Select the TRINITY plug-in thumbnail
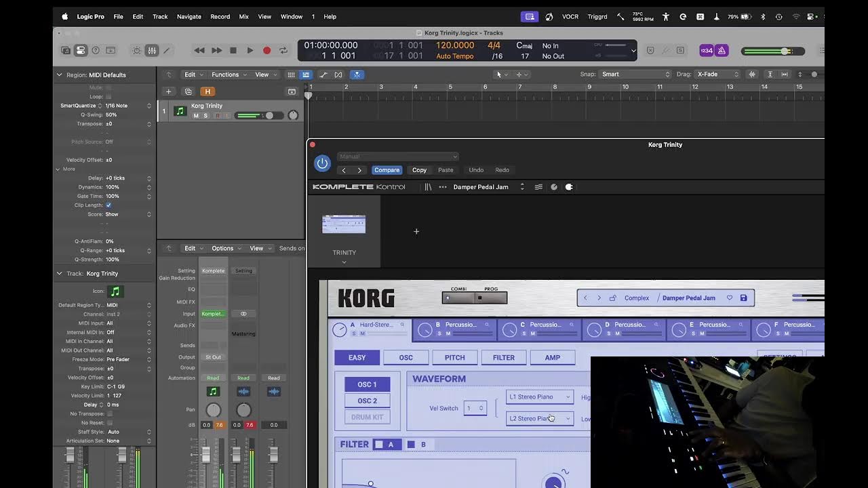This screenshot has width=868, height=488. click(344, 224)
